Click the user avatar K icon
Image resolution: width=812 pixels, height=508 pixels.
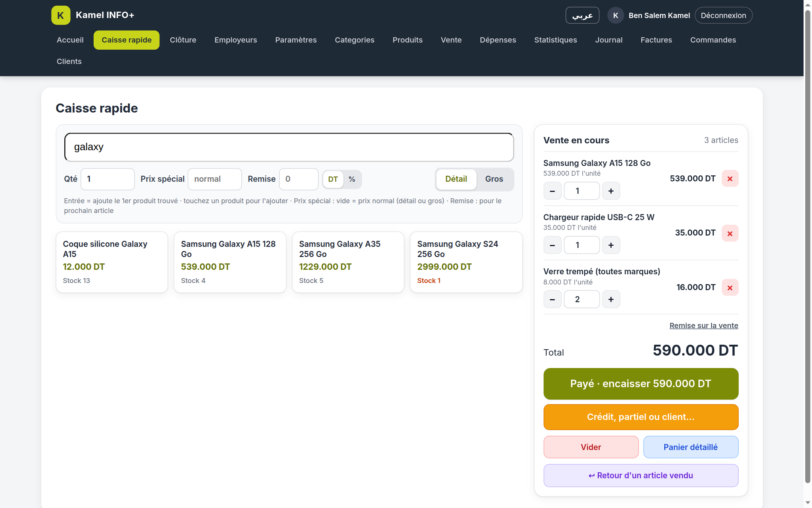tap(615, 15)
